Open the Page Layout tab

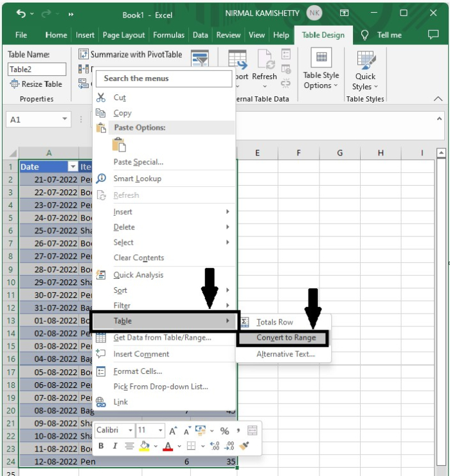tap(123, 35)
